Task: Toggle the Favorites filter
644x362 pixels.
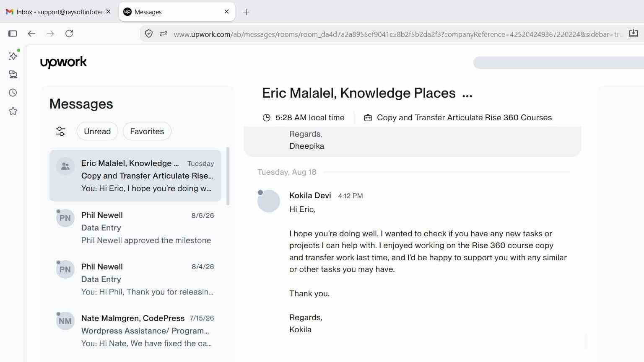Action: click(x=147, y=132)
